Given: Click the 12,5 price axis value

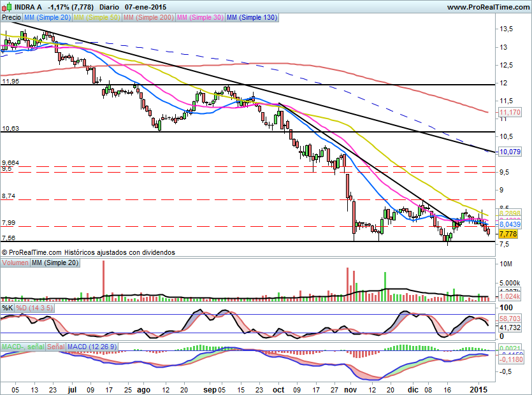Looking at the screenshot, I should coord(506,65).
